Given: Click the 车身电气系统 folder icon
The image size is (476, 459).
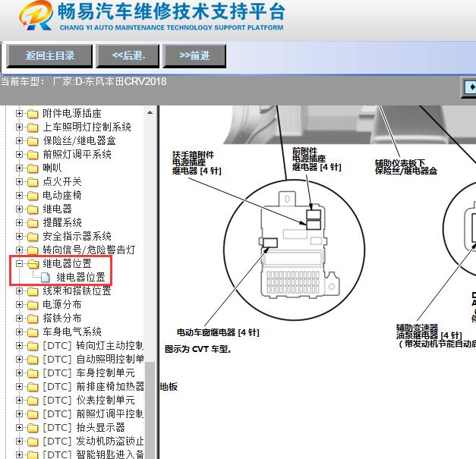Looking at the screenshot, I should (x=33, y=332).
